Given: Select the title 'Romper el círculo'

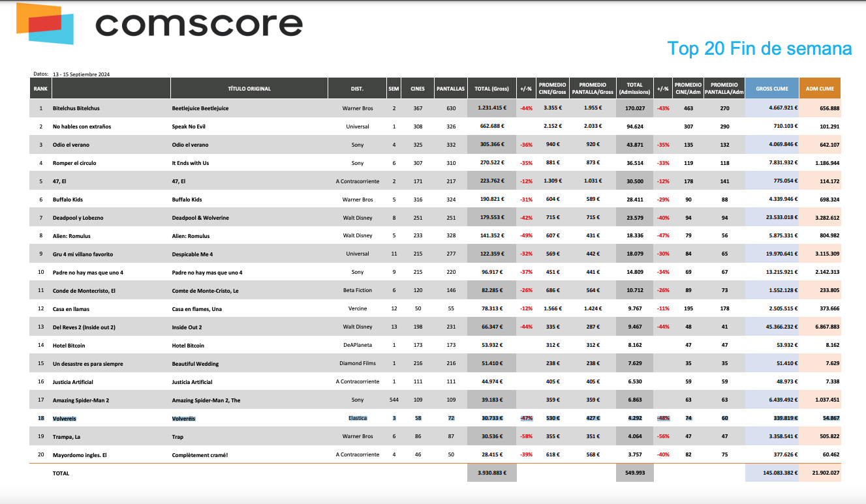Looking at the screenshot, I should (76, 163).
